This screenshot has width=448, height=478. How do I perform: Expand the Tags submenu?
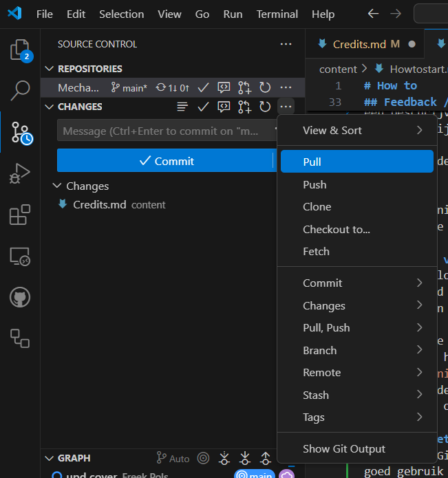point(357,417)
